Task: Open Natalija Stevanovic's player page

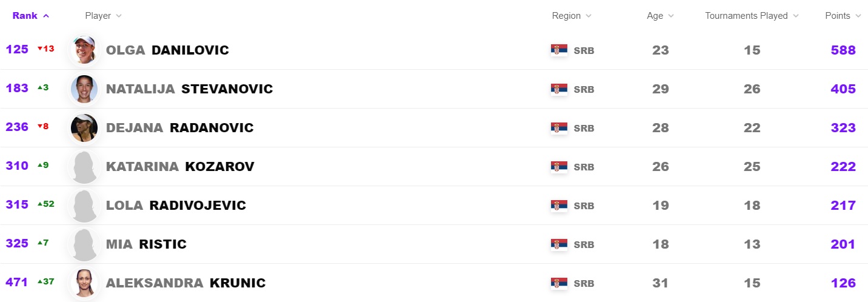Action: (x=189, y=89)
